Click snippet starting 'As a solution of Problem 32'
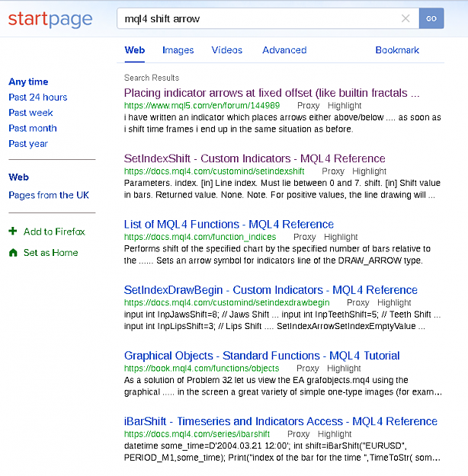 pyautogui.click(x=283, y=386)
